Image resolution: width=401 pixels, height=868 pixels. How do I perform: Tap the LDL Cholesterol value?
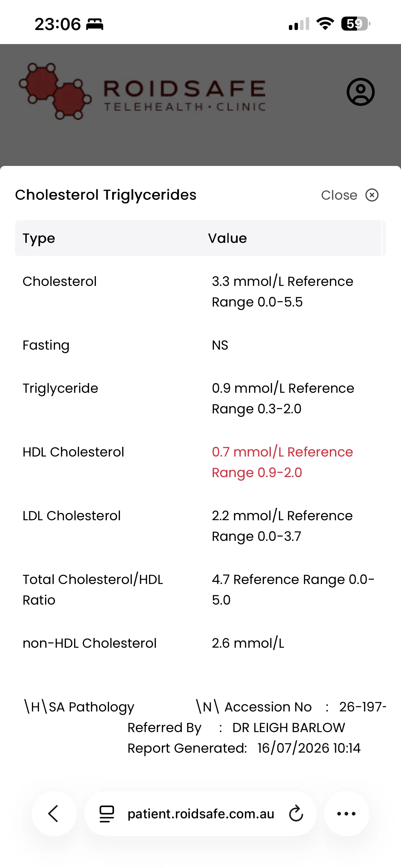[x=282, y=526]
